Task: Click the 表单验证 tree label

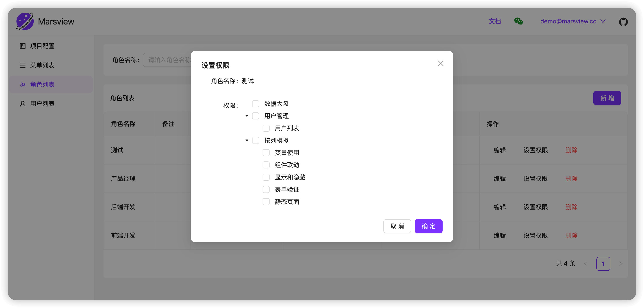Action: pyautogui.click(x=287, y=190)
